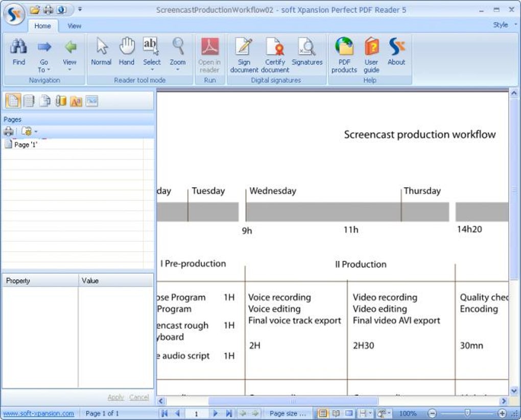Click the zoom slider handle
The height and width of the screenshot is (420, 521).
(467, 413)
